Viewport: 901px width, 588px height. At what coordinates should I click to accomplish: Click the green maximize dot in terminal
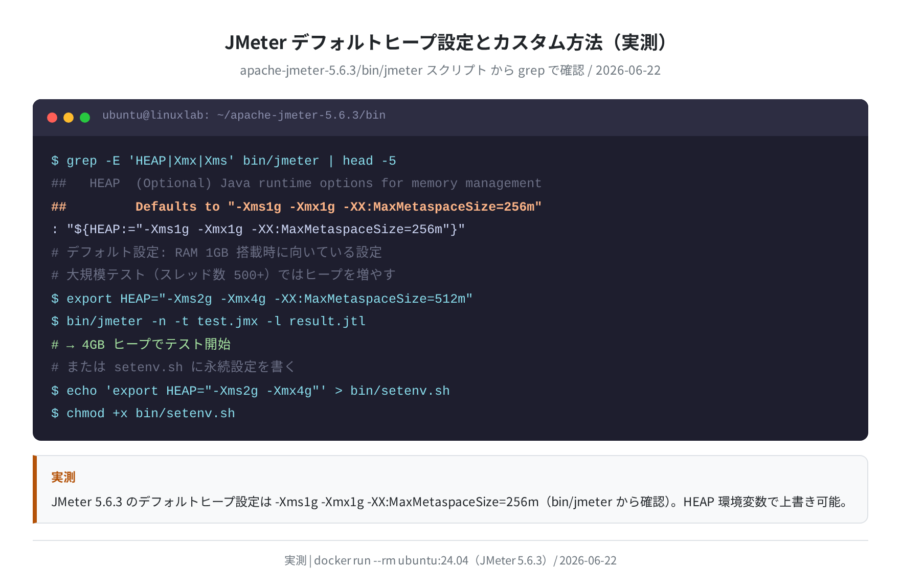(x=85, y=118)
